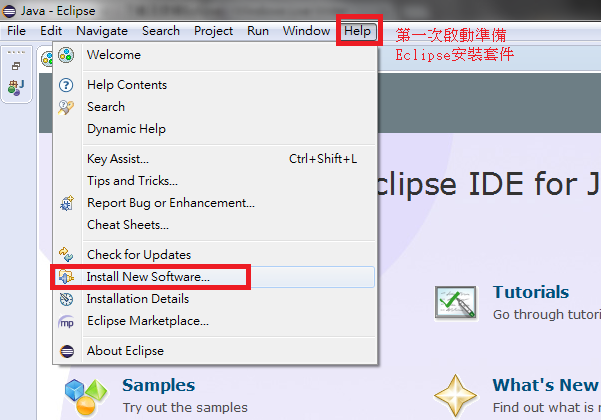Image resolution: width=601 pixels, height=420 pixels.
Task: Click the About Eclipse logo icon
Action: [x=67, y=351]
